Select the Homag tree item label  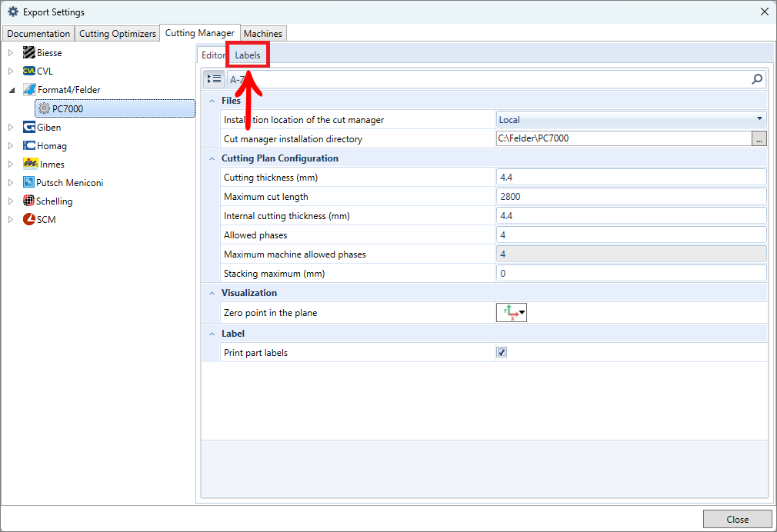(x=52, y=146)
